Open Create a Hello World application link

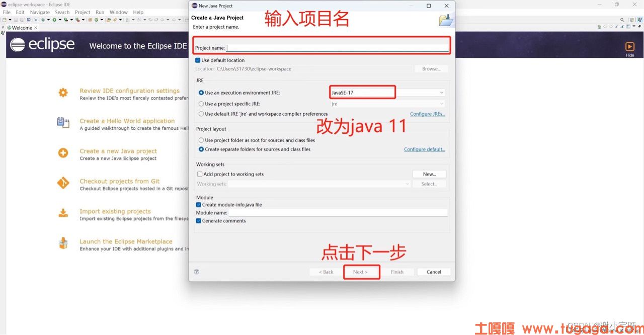pyautogui.click(x=127, y=121)
